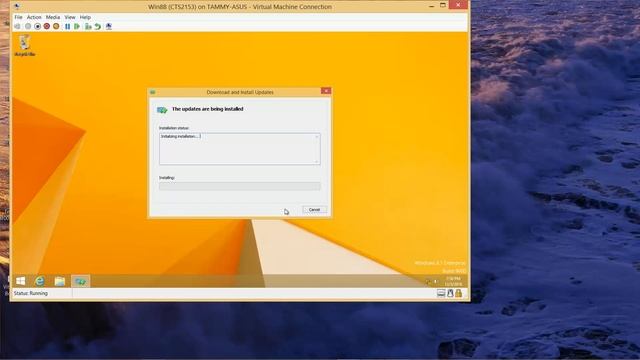
Task: Close the Download and Install Updates dialog
Action: [x=326, y=91]
